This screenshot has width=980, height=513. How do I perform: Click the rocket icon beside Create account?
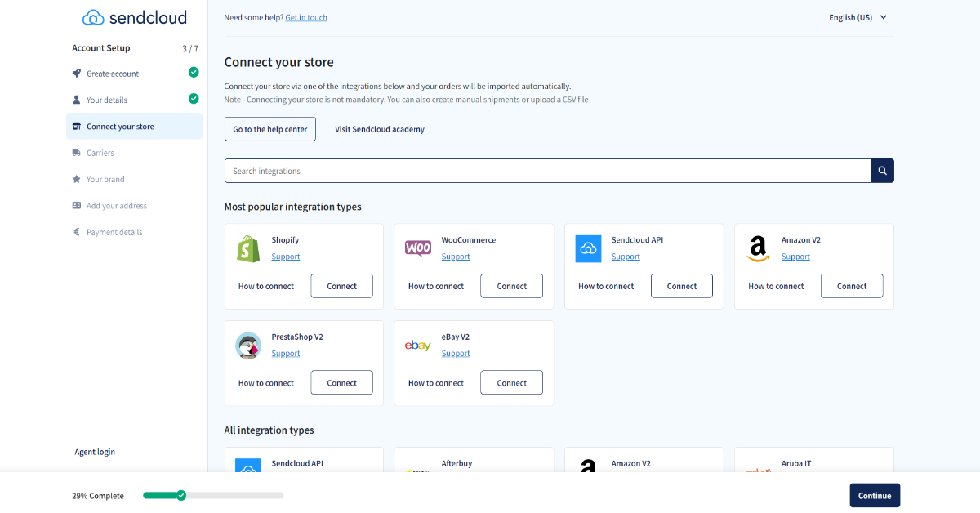[77, 74]
